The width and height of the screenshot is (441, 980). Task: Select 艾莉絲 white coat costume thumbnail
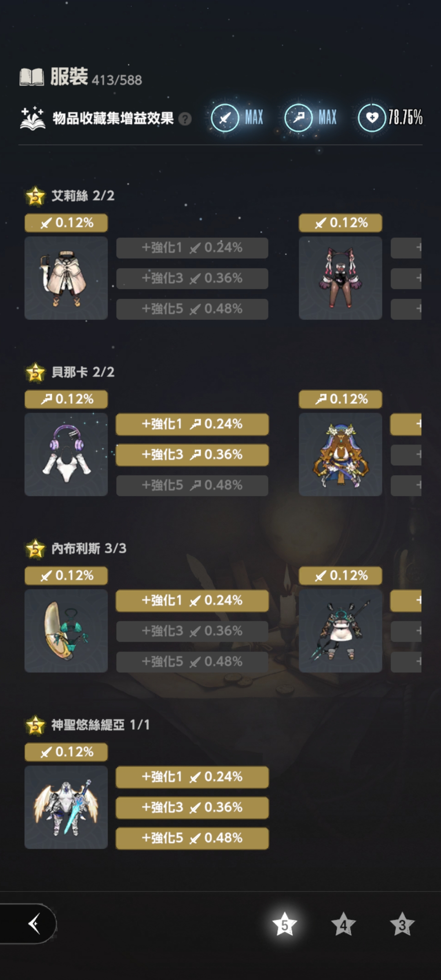tap(66, 278)
